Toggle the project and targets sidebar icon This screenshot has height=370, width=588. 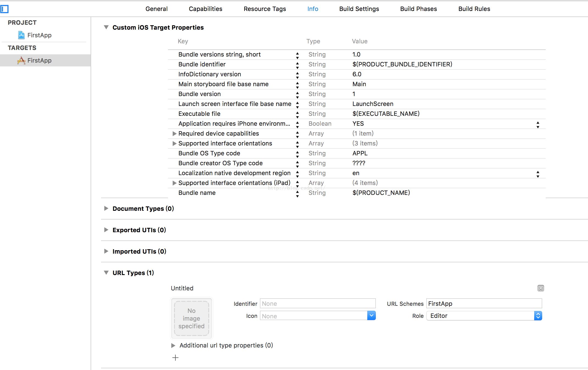point(4,9)
